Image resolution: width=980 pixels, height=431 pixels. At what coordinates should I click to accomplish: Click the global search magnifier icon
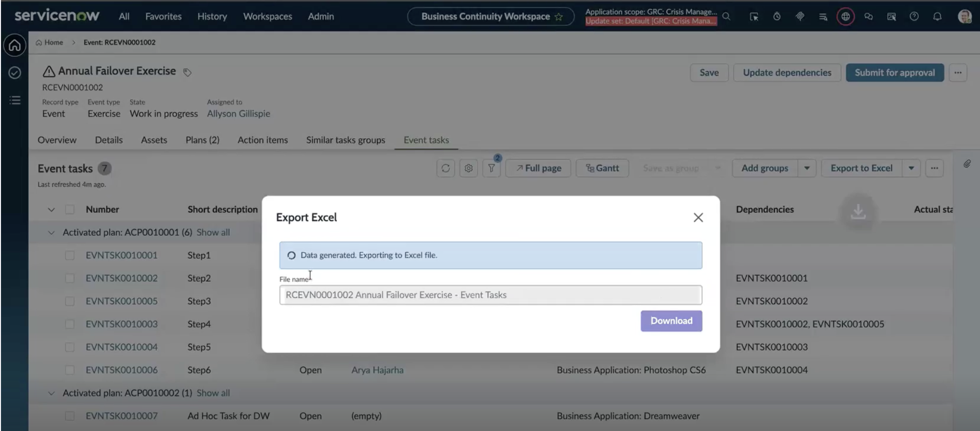(726, 16)
